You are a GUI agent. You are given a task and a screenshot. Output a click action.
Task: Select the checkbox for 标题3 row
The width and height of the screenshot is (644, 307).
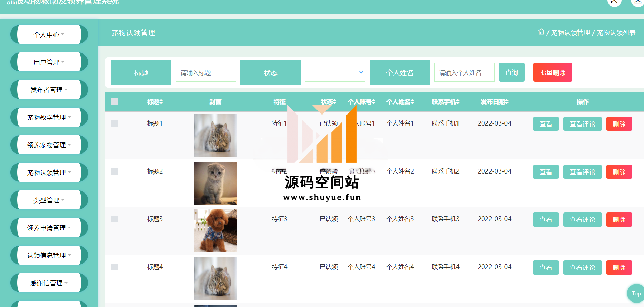(114, 219)
